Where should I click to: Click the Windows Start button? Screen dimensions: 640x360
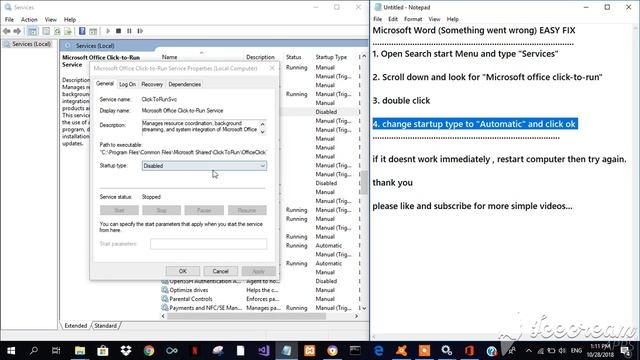tap(11, 351)
